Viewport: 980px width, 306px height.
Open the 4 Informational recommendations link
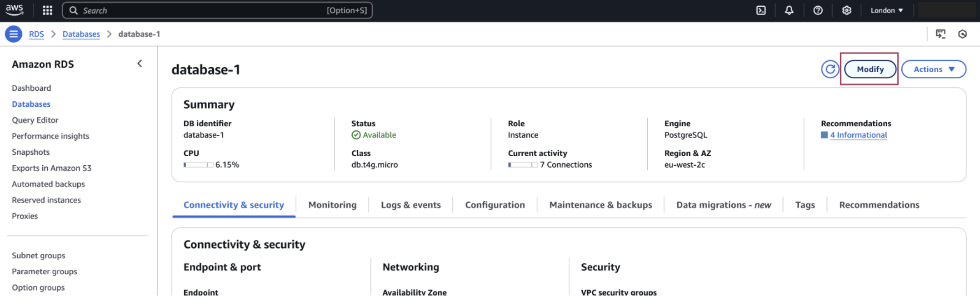(858, 135)
